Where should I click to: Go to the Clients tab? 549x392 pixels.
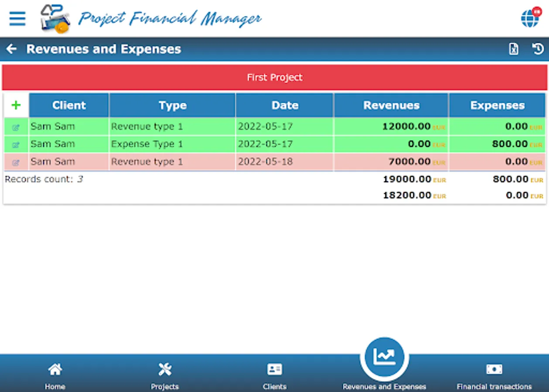coord(275,376)
